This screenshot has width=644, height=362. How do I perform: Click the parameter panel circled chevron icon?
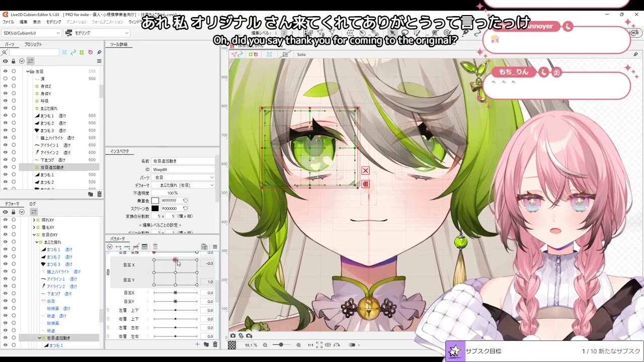click(x=109, y=247)
